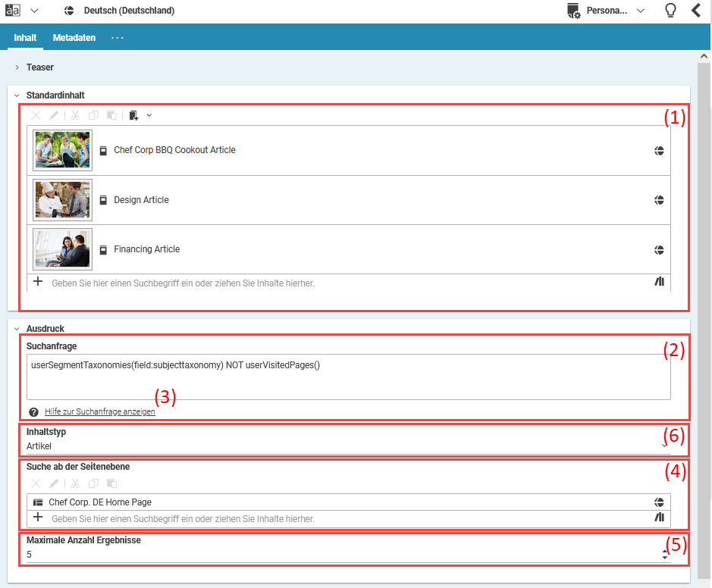Click the paste icon in Standardinhalt toolbar
Viewport: 712px width, 588px height.
[111, 116]
